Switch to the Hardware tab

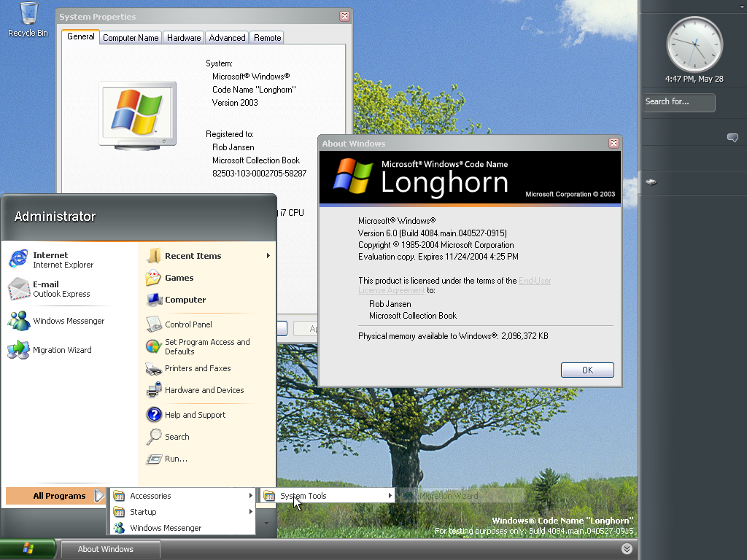(182, 37)
